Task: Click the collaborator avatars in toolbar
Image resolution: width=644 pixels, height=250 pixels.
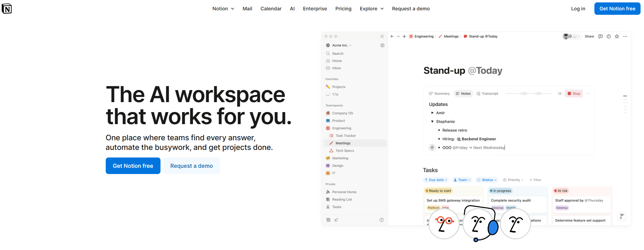Action: 572,36
